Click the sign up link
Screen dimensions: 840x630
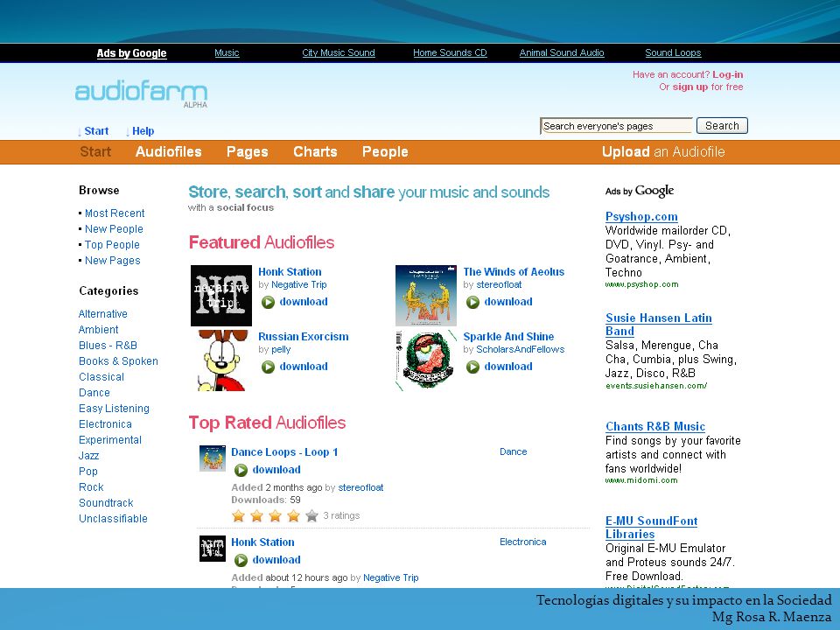(690, 87)
